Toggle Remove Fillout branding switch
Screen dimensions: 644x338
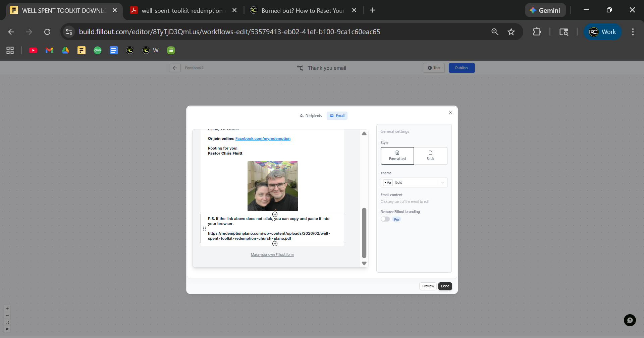(385, 219)
